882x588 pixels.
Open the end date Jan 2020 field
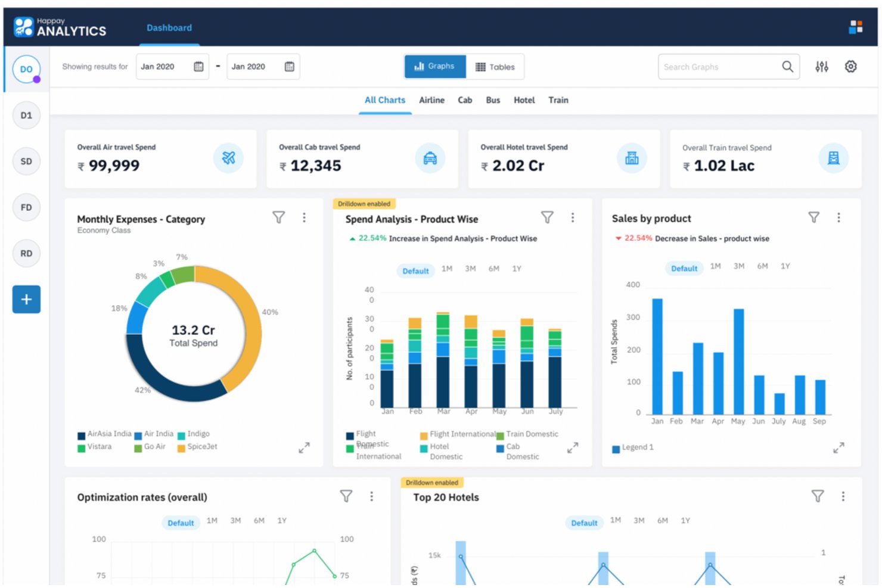263,67
